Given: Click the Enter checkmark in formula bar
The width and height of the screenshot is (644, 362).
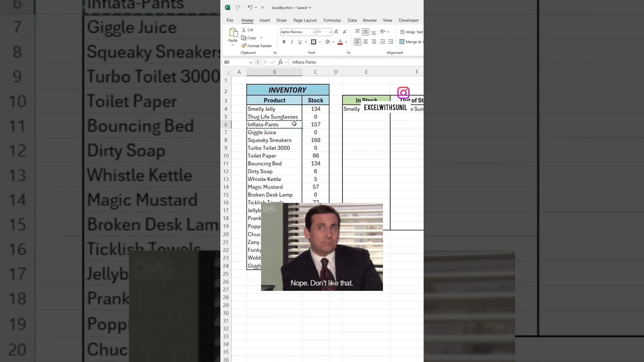Looking at the screenshot, I should pyautogui.click(x=273, y=62).
